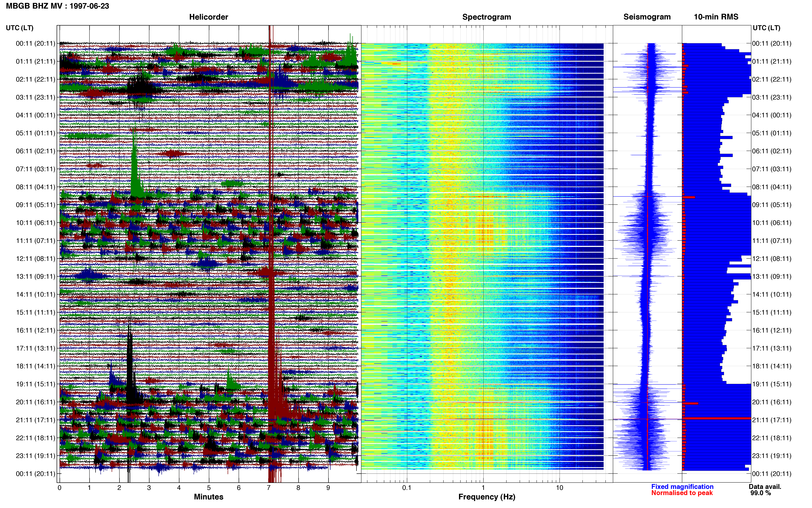Select the Helicorder-side time label 13:11 (09:11)
This screenshot has width=812, height=508.
point(35,277)
